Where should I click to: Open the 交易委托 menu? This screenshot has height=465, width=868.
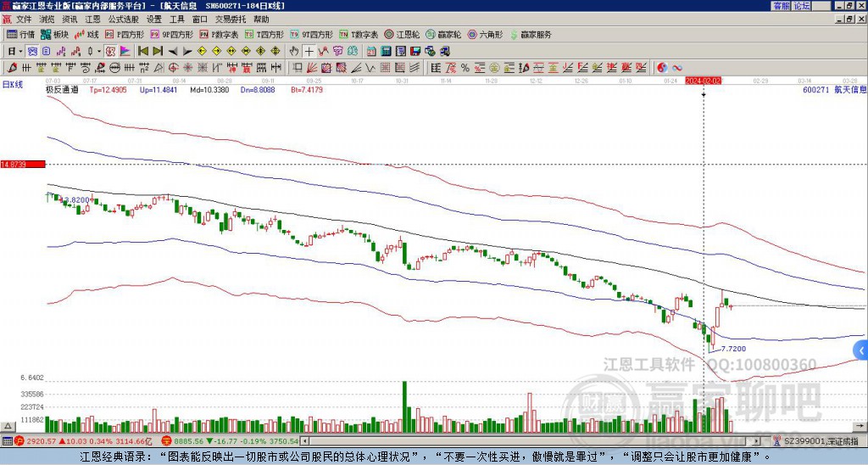coord(231,20)
